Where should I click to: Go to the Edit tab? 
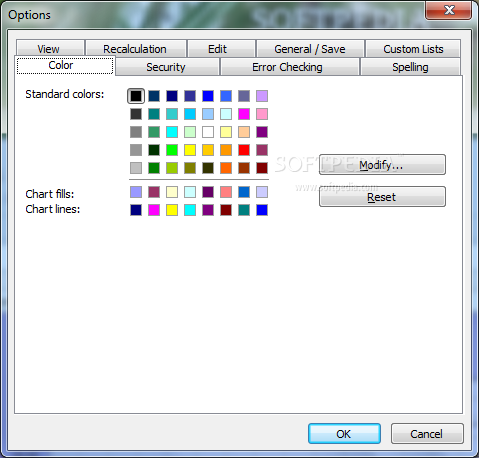point(221,49)
